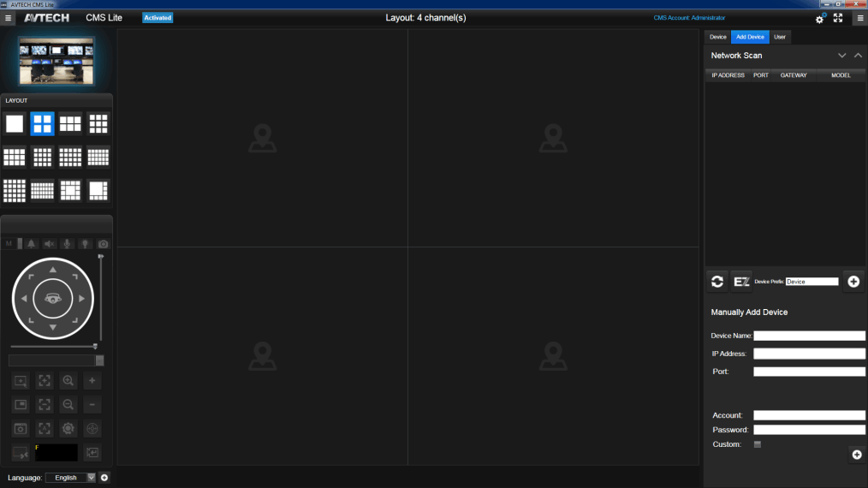Click the EZ setup icon button

pos(741,282)
